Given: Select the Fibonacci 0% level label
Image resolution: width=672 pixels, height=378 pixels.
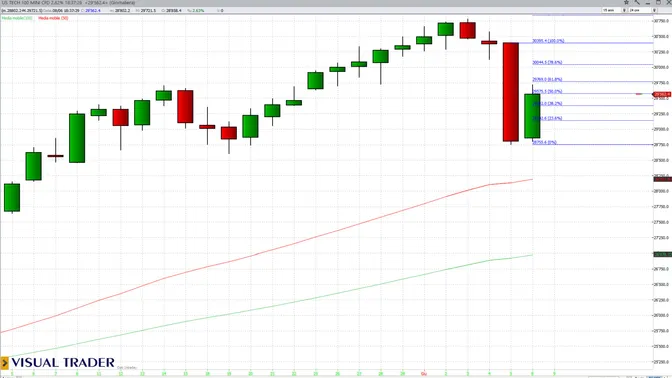Looking at the screenshot, I should pos(544,142).
